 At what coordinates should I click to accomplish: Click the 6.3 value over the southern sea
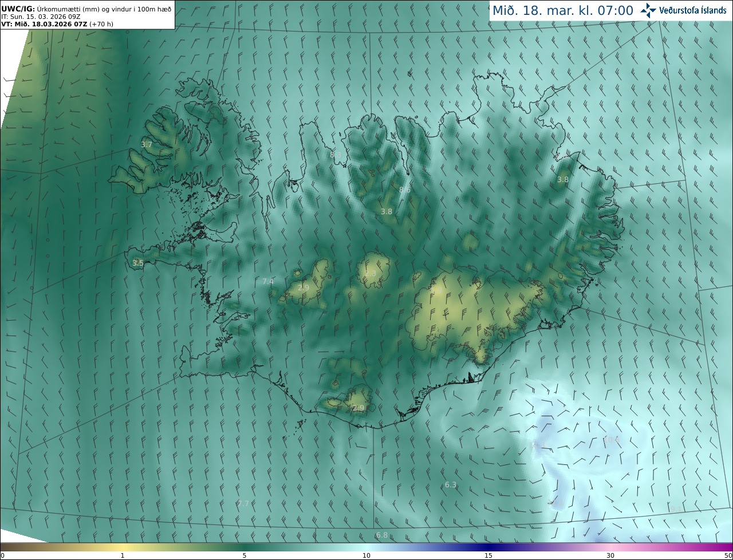pyautogui.click(x=451, y=485)
